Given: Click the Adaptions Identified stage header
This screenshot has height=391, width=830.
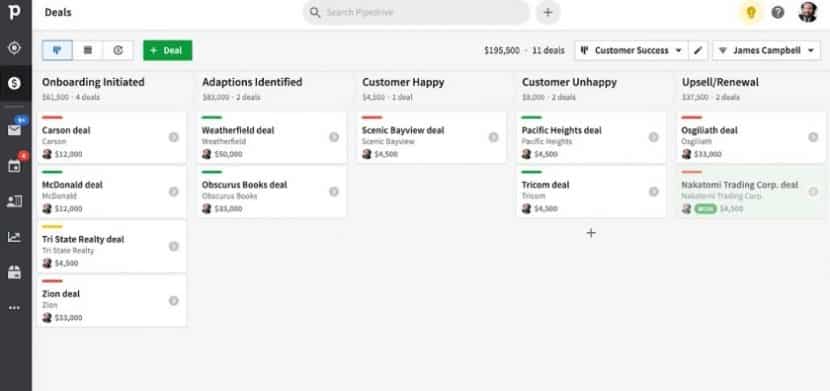Looking at the screenshot, I should point(252,82).
